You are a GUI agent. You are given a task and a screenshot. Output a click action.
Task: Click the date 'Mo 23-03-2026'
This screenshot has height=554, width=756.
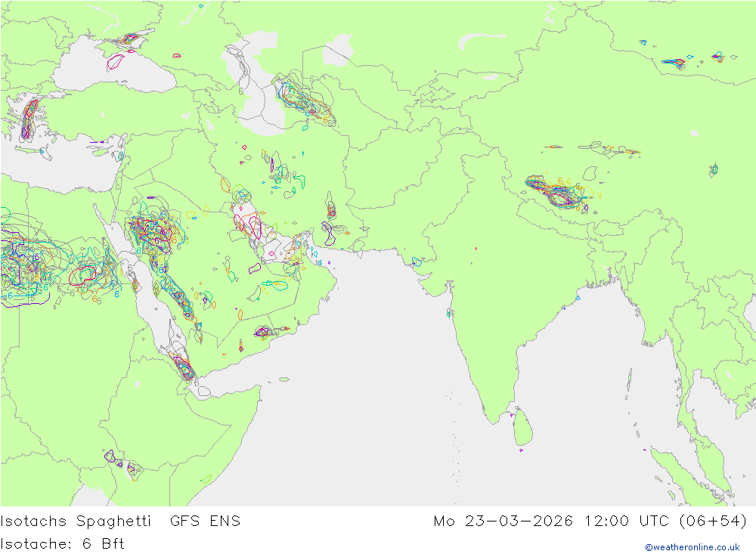point(503,522)
